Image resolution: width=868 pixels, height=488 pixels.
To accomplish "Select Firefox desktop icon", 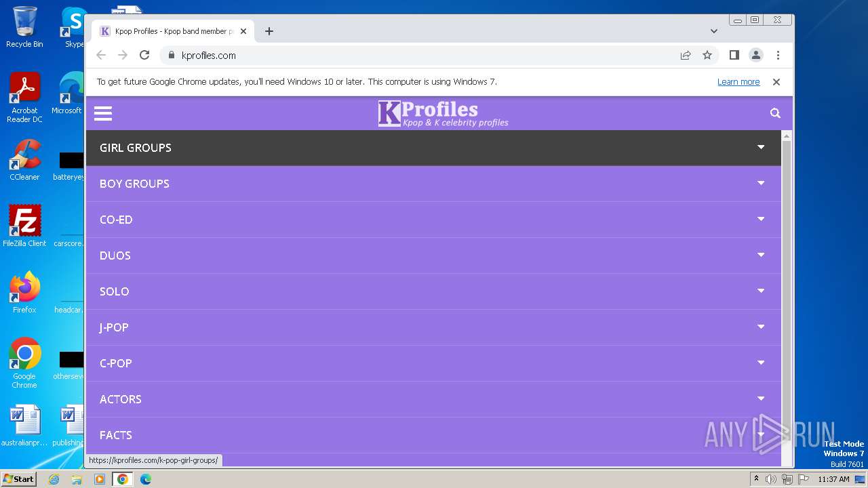I will [x=24, y=293].
